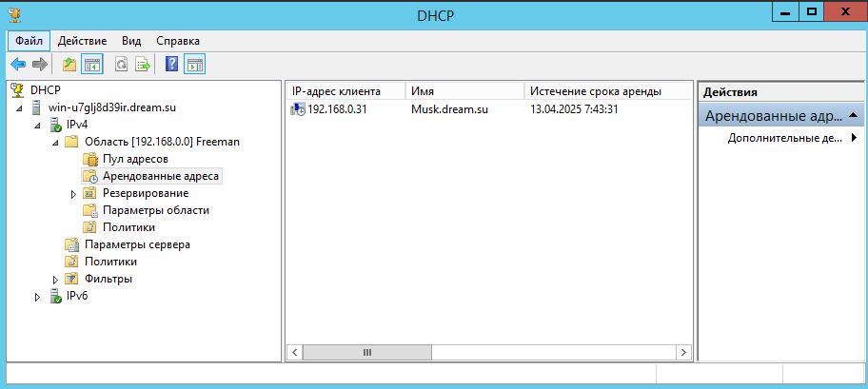Click the horizontal scrollbar right arrow

pos(684,352)
